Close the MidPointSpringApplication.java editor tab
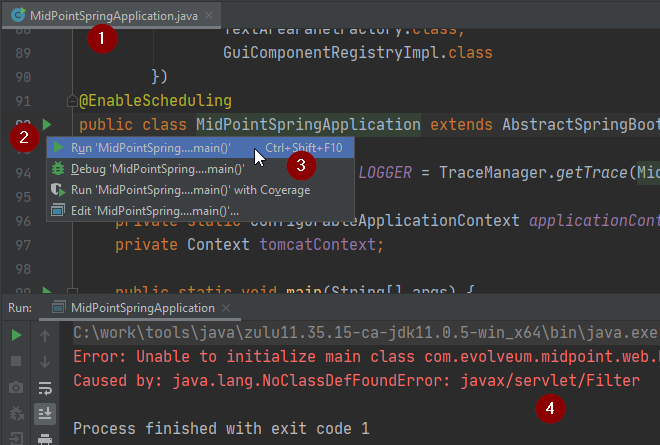This screenshot has width=660, height=445. point(209,16)
